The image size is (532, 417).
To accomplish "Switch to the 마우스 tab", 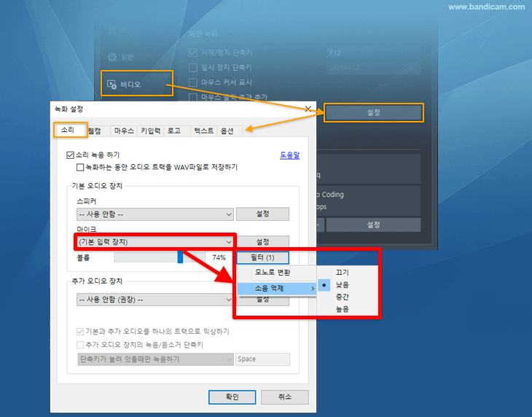I will click(x=124, y=131).
